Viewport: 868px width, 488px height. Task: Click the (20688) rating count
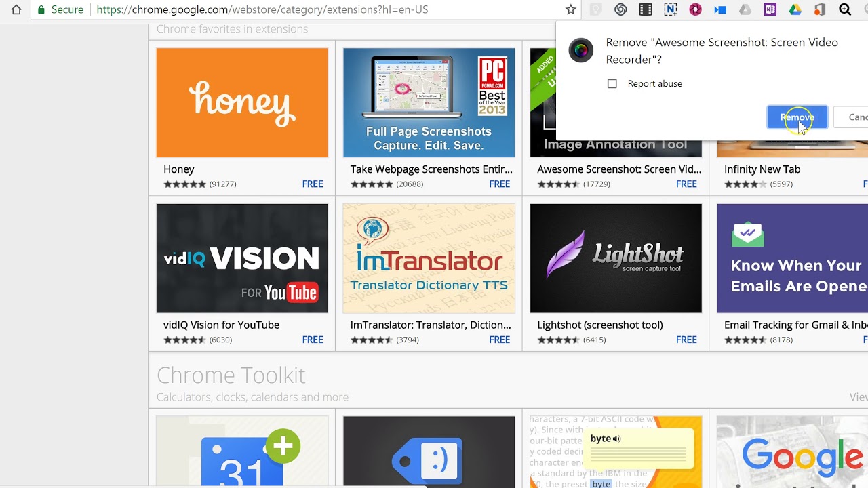click(410, 184)
